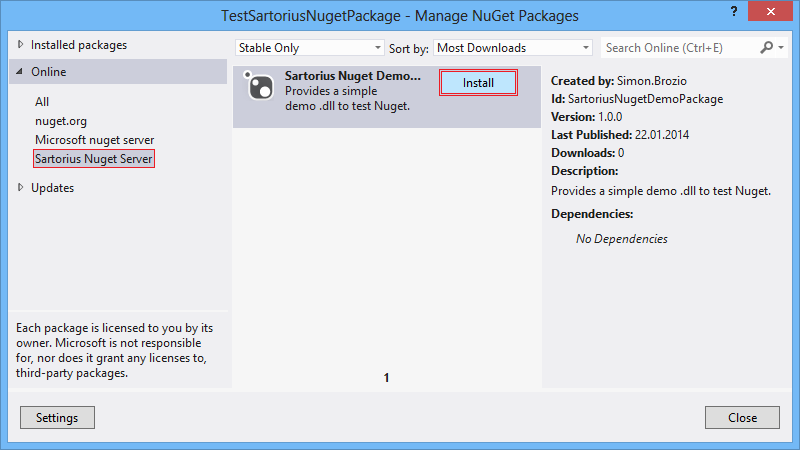Open the Stable Only dropdown
800x450 pixels.
coord(309,47)
